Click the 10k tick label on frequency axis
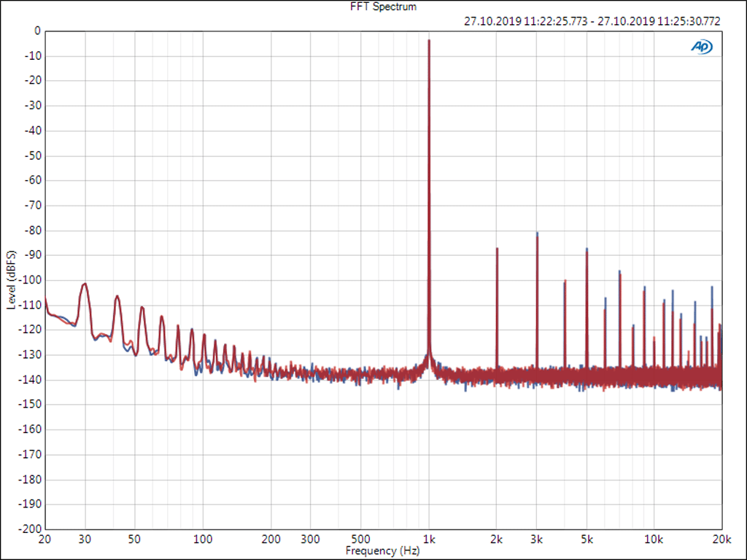747x560 pixels. click(x=654, y=540)
